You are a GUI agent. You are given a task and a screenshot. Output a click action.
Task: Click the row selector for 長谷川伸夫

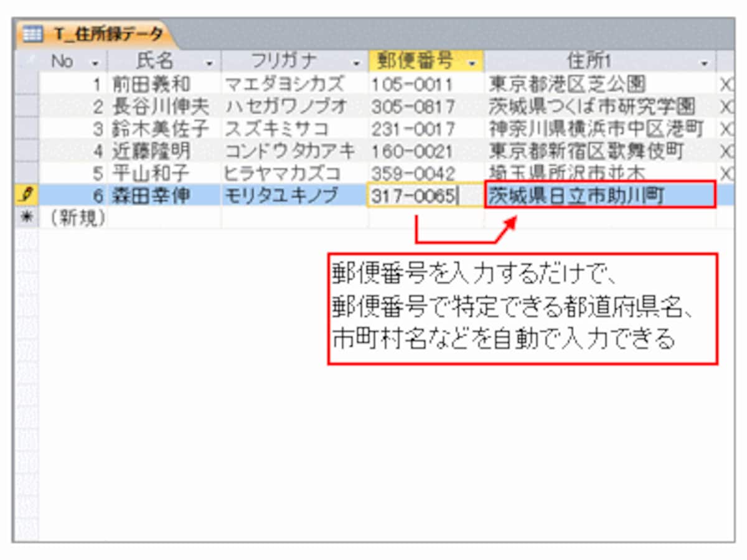click(27, 106)
